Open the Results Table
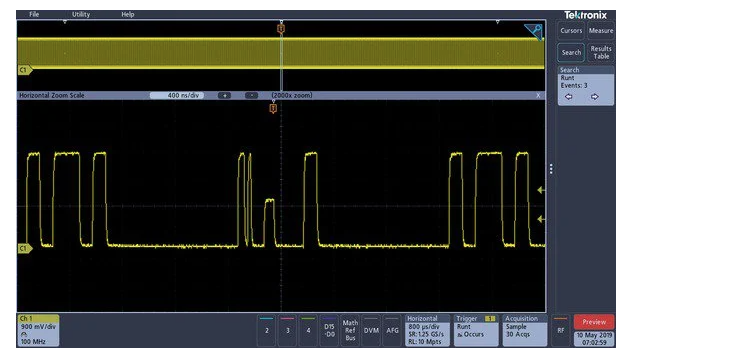Viewport: 746px width, 360px height. (x=601, y=52)
